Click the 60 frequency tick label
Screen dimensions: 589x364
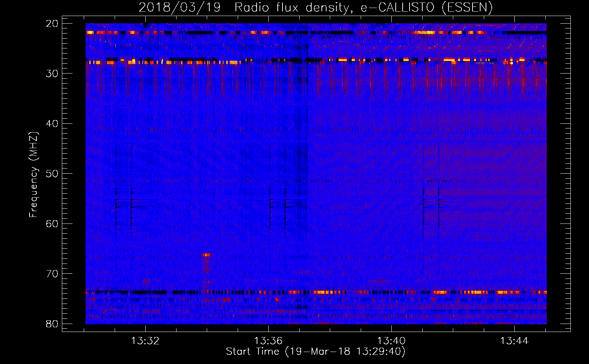(52, 223)
